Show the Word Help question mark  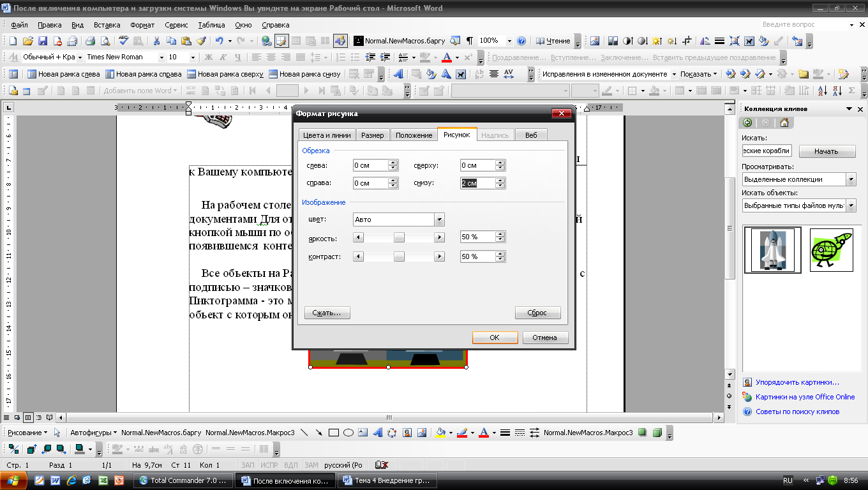[x=521, y=41]
